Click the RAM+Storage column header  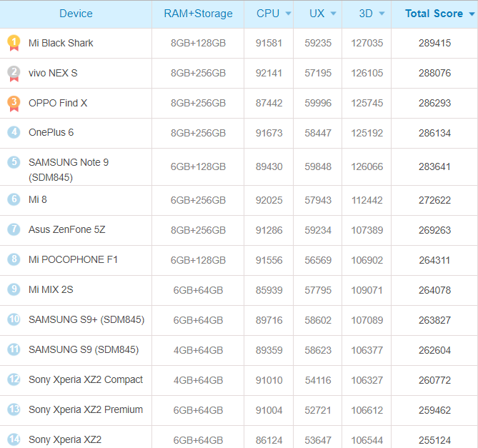[x=198, y=14]
